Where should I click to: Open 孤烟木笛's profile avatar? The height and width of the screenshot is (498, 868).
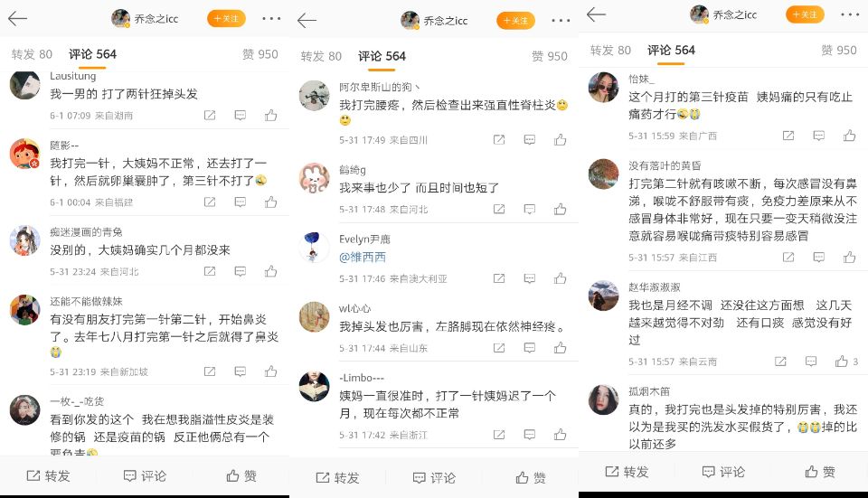(603, 399)
